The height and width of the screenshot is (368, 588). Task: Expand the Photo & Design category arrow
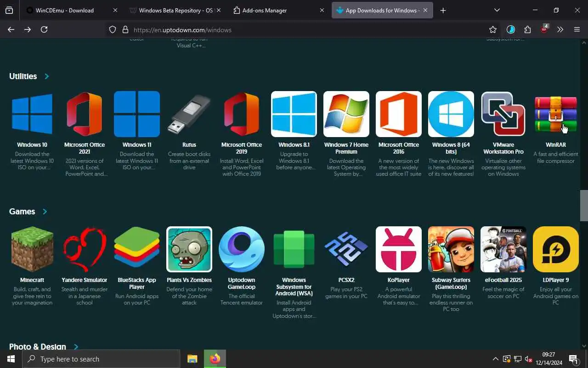[x=76, y=346]
